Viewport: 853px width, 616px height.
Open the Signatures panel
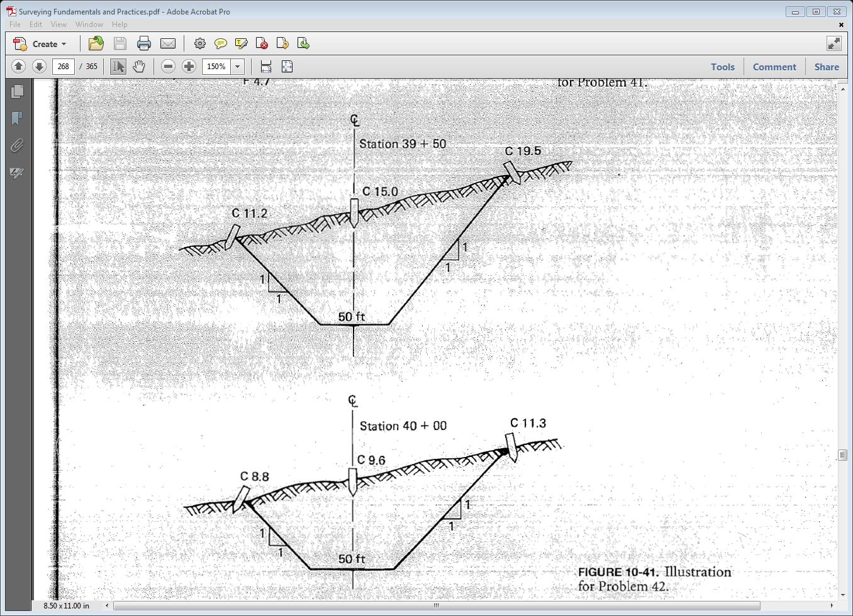(x=17, y=173)
